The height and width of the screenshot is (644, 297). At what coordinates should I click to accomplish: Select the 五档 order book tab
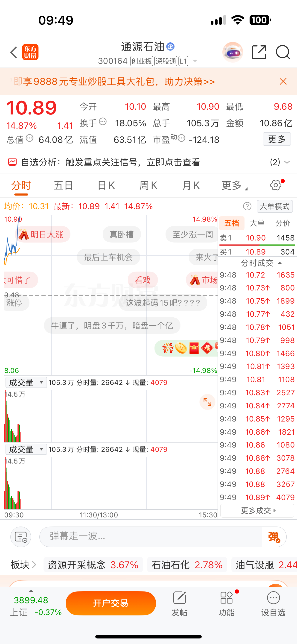[x=232, y=223]
